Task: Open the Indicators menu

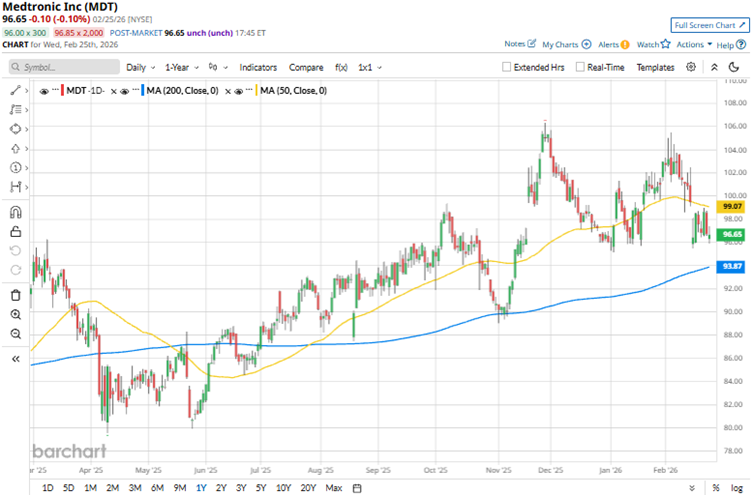Action: pos(258,67)
